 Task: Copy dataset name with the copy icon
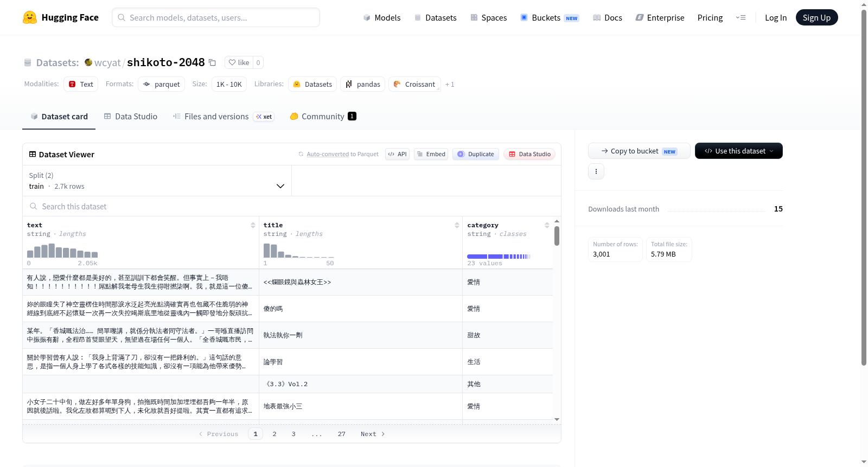212,62
